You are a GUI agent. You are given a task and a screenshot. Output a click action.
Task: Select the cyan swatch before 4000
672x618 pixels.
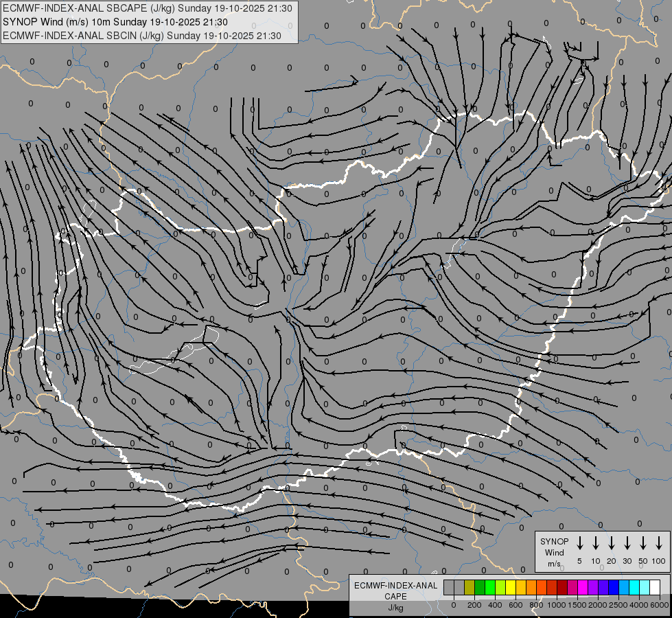(x=634, y=587)
